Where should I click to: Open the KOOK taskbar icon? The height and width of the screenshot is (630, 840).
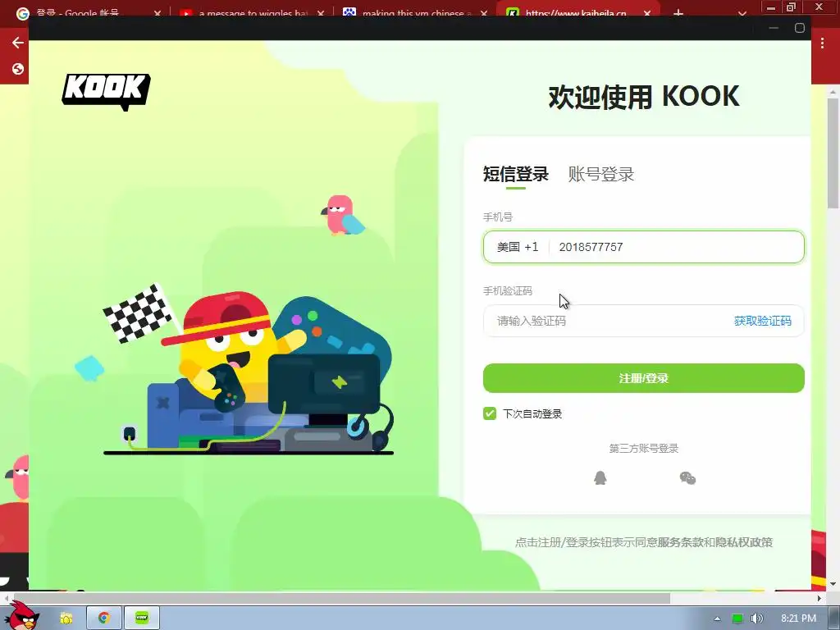(142, 619)
